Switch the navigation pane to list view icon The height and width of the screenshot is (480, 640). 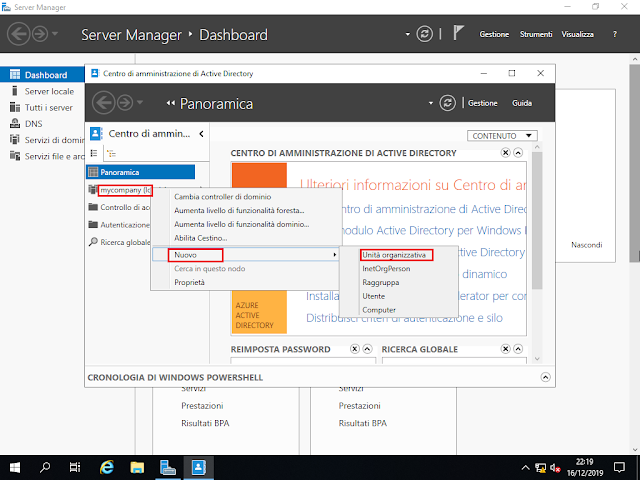94,153
